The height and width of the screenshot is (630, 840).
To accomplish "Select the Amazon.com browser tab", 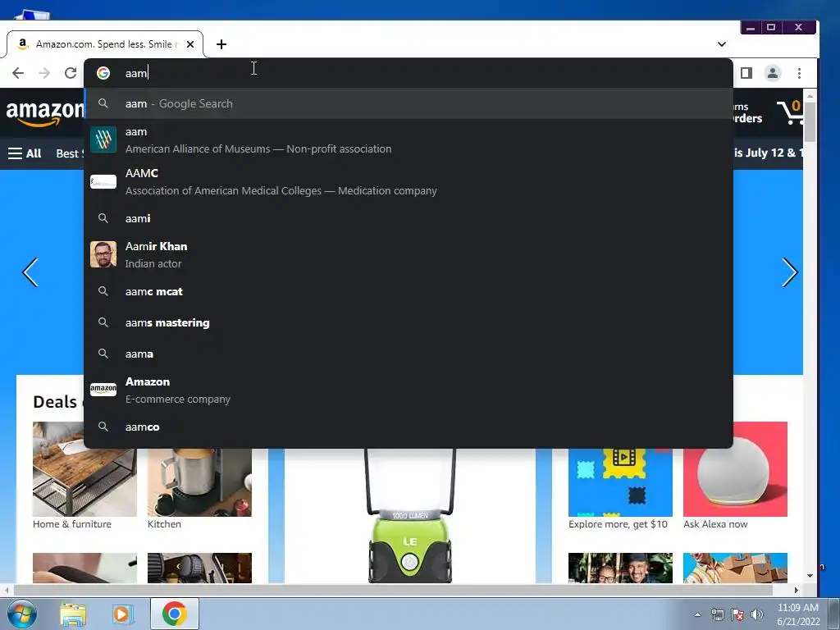I will 104,44.
